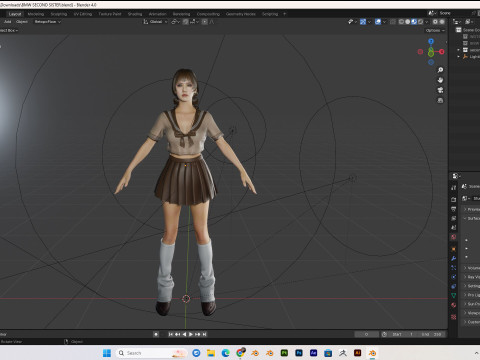Open the World properties tab
480x360 pixels.
point(453,237)
